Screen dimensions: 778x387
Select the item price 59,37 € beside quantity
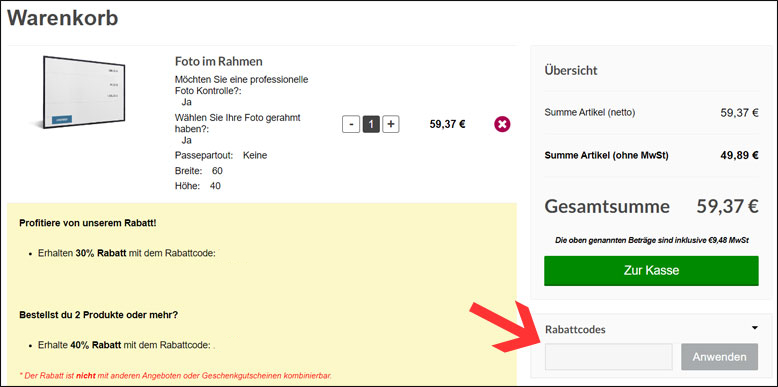click(x=448, y=124)
